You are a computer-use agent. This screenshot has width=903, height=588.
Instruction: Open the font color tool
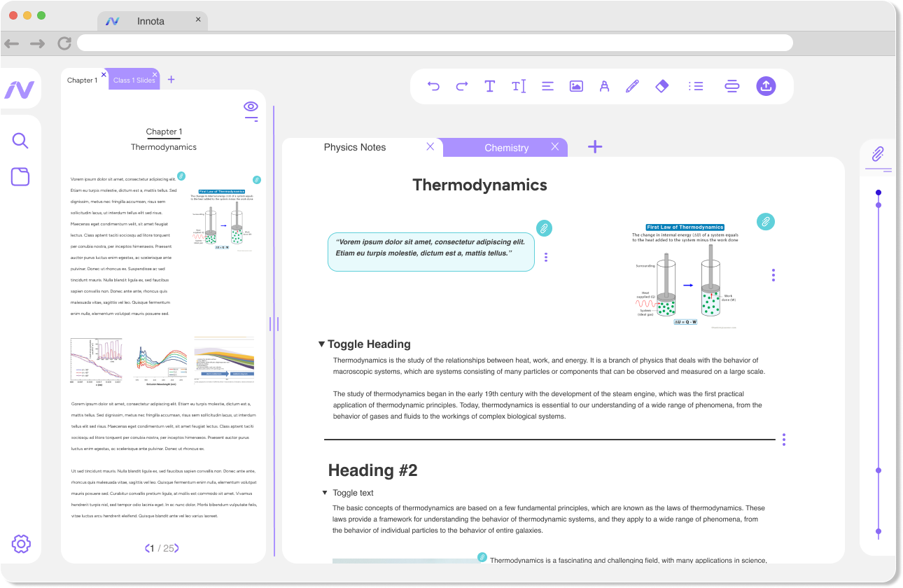point(604,86)
